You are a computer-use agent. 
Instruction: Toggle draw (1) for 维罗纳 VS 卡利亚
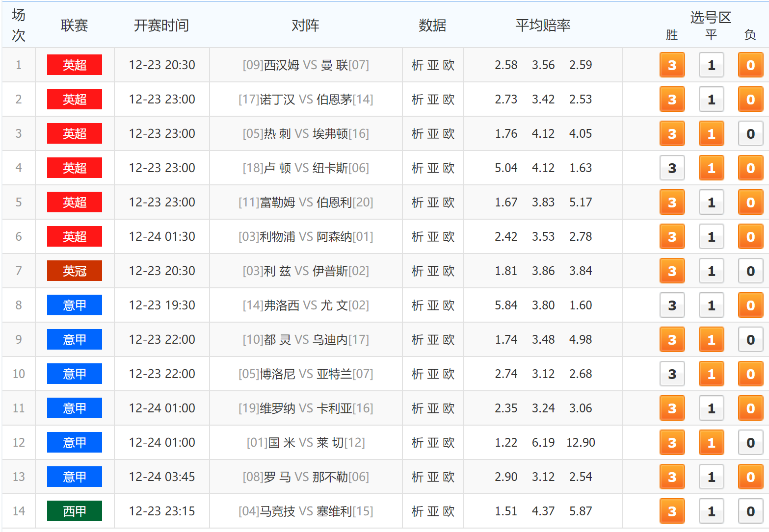(x=711, y=408)
